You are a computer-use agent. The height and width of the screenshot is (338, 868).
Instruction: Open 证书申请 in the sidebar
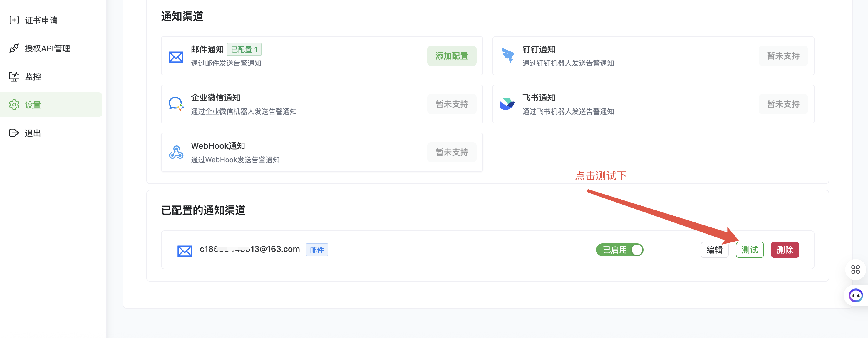click(x=41, y=20)
